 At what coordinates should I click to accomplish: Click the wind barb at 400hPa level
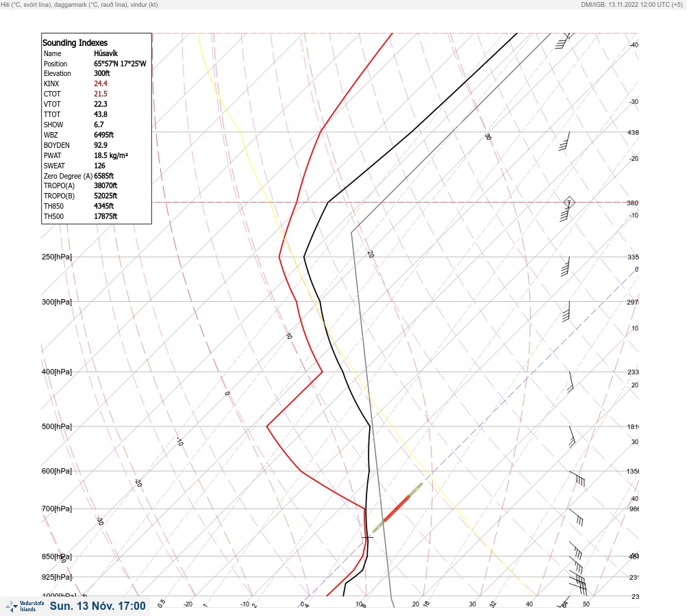coord(571,382)
